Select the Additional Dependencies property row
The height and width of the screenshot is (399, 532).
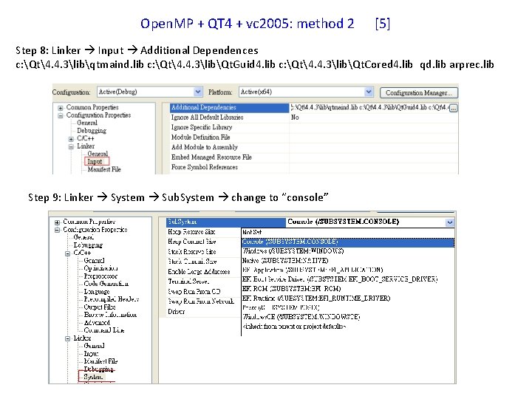click(x=229, y=108)
